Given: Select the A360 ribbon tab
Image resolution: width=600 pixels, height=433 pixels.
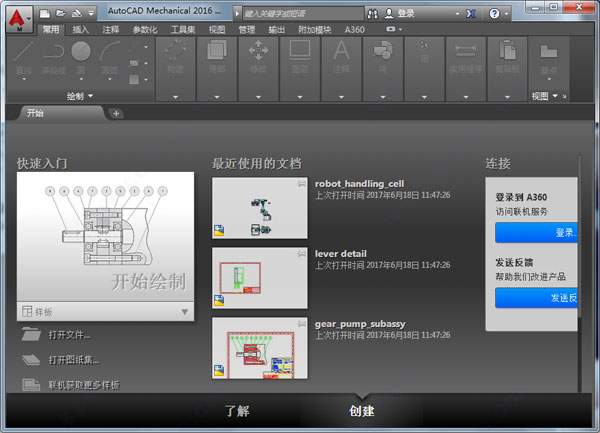Looking at the screenshot, I should click(354, 29).
